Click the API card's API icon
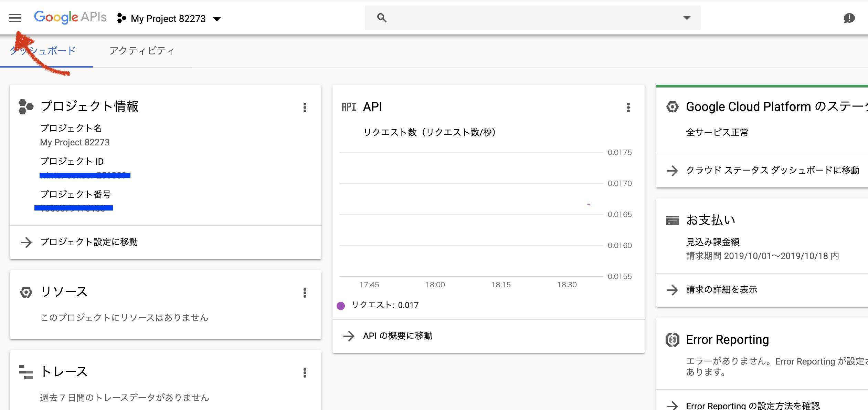This screenshot has width=868, height=410. click(349, 107)
